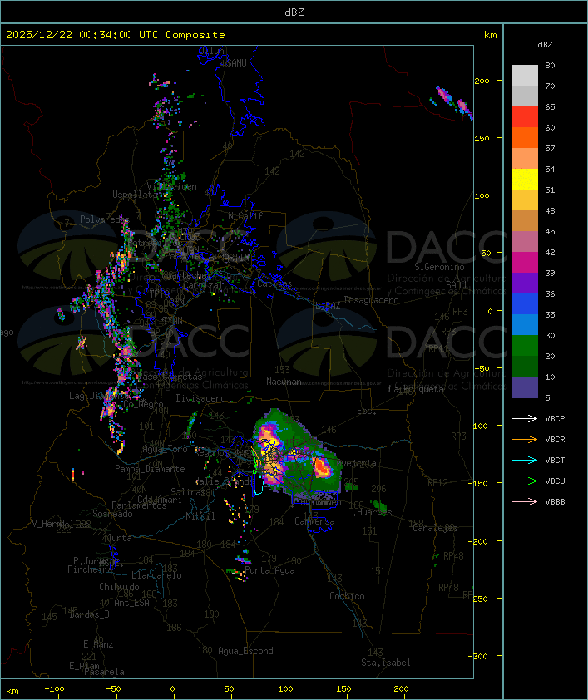Pick the red 60–65 dBZ legend swatch

click(525, 116)
